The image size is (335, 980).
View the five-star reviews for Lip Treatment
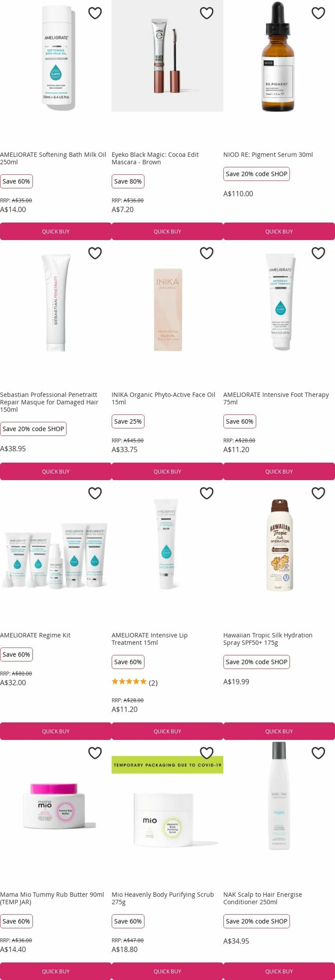[135, 682]
